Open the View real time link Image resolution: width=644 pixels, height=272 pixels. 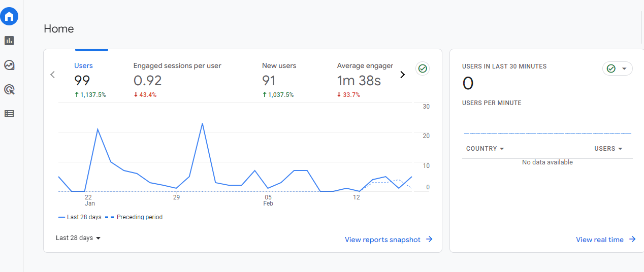coord(599,240)
